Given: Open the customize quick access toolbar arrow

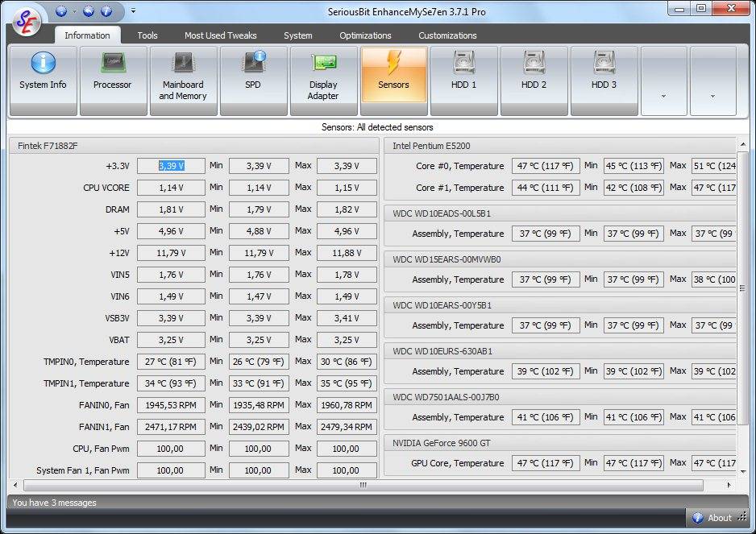Looking at the screenshot, I should [x=134, y=10].
